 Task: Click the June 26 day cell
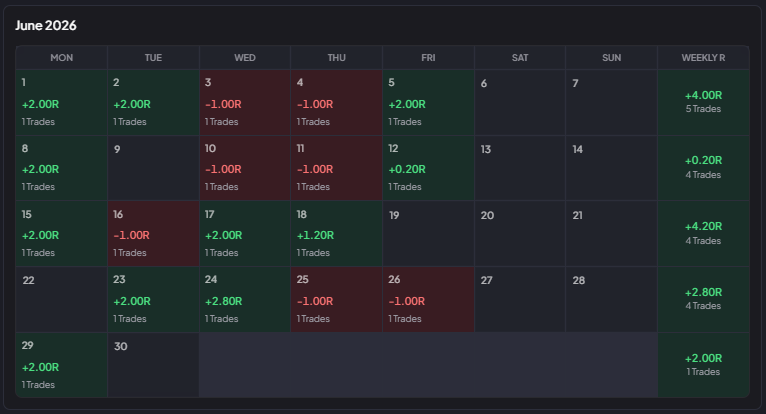428,300
